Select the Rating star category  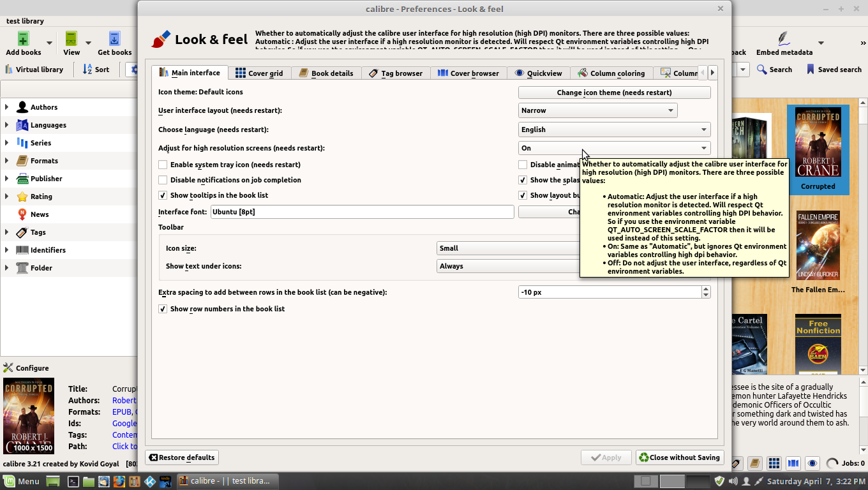click(x=22, y=197)
